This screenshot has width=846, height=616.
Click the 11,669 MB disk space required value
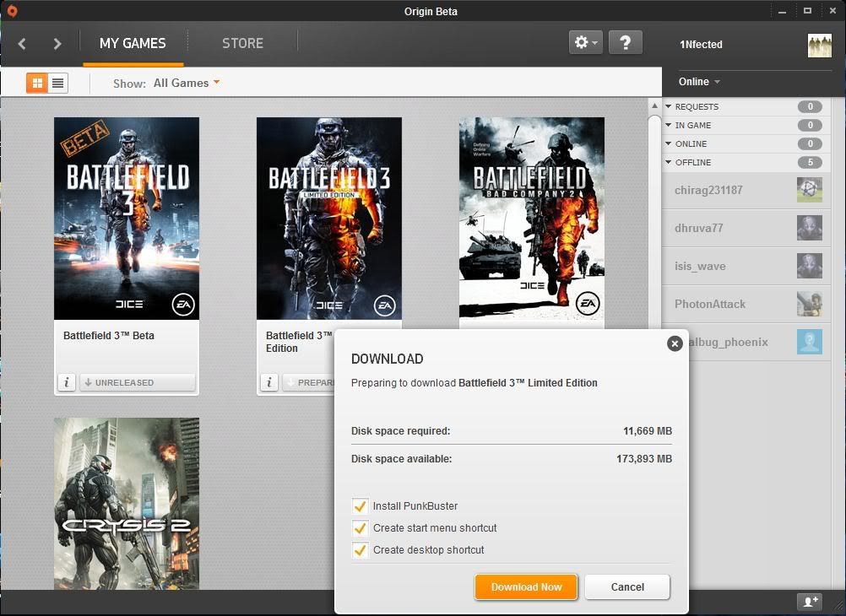648,431
